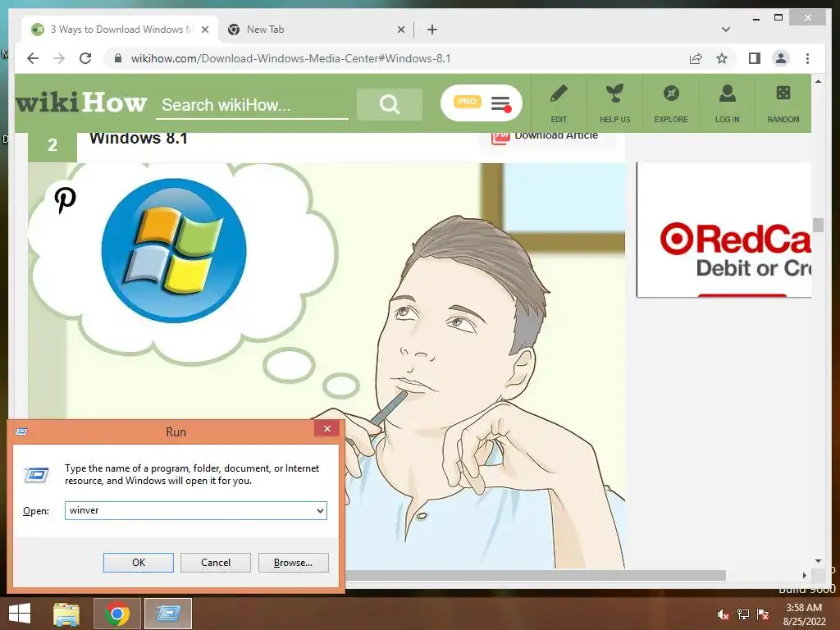Open the PRO hamburger menu

(x=481, y=103)
